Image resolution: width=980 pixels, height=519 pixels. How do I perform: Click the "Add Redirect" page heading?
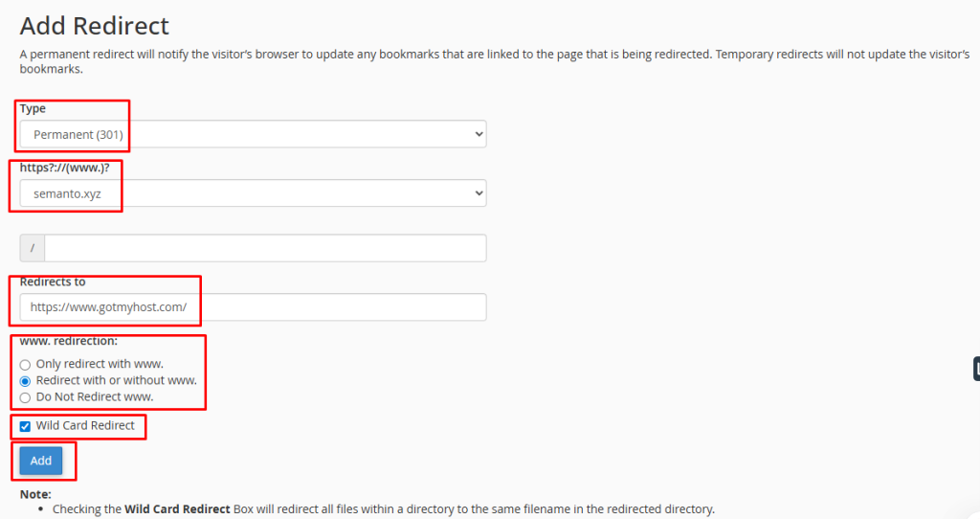(x=95, y=26)
